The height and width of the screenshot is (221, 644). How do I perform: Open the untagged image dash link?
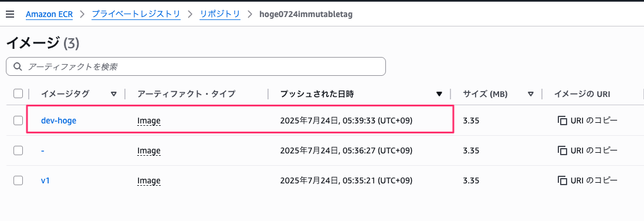(x=43, y=150)
